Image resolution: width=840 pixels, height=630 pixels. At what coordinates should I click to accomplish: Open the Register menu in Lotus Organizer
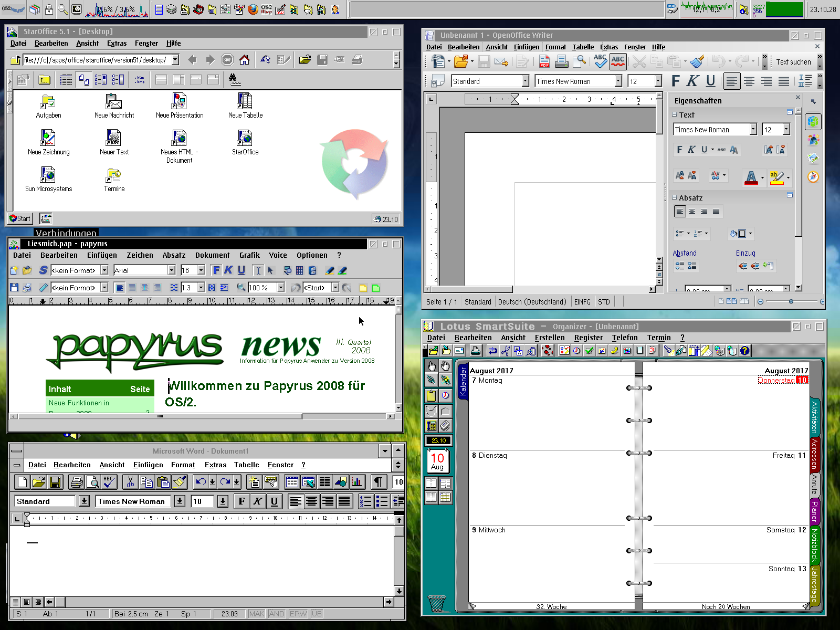click(x=588, y=338)
